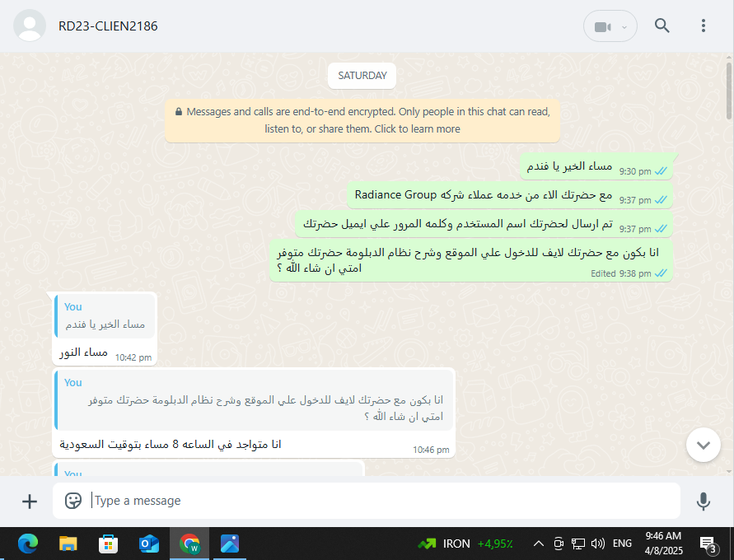Jump to quoted message in 10:46 pm reply
Image resolution: width=734 pixels, height=560 pixels.
[254, 400]
